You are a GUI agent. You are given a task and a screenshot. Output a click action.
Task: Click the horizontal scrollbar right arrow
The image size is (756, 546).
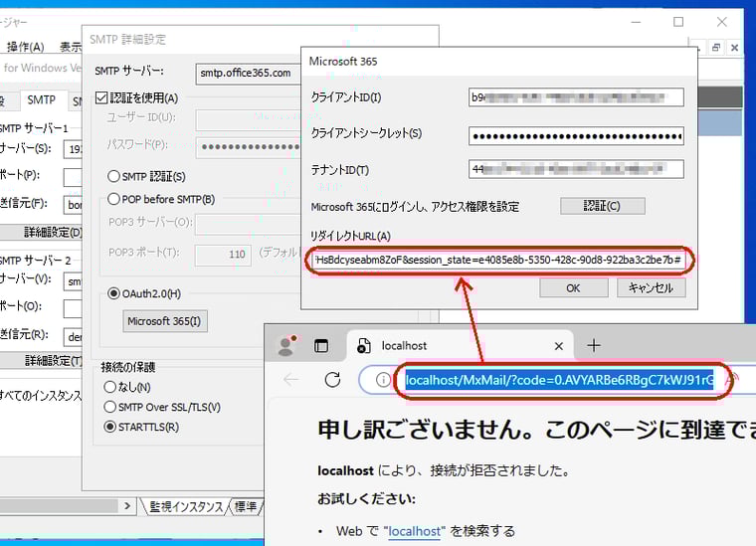coord(126,506)
